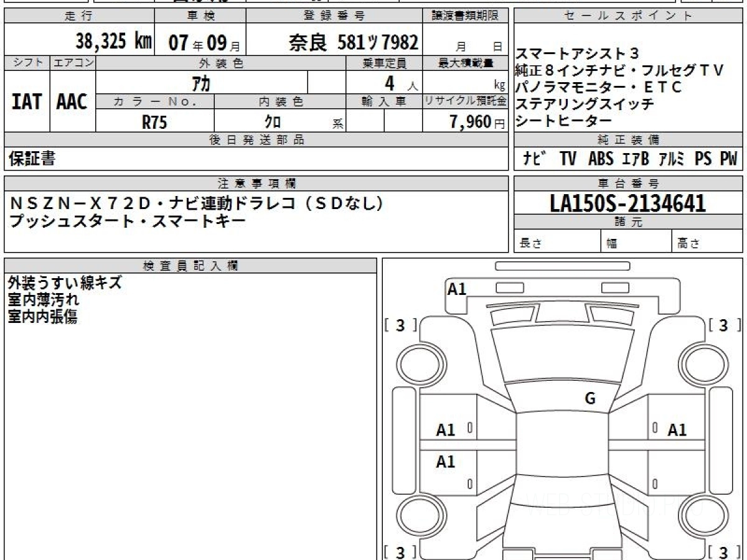The image size is (747, 560).
Task: Click the 車台番号 header
Action: (x=627, y=184)
